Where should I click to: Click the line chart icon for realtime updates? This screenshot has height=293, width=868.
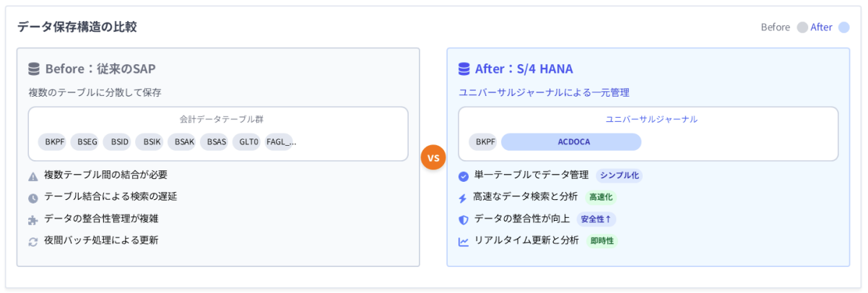coord(464,242)
